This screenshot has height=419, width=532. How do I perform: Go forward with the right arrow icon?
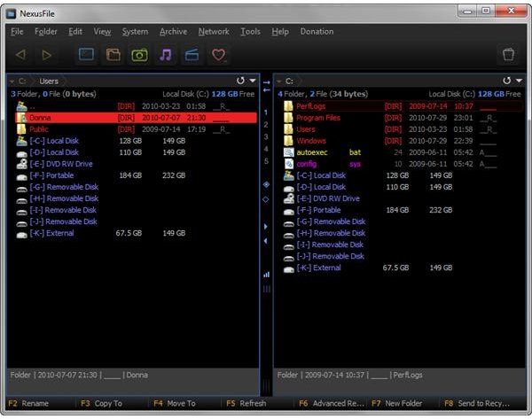point(47,55)
